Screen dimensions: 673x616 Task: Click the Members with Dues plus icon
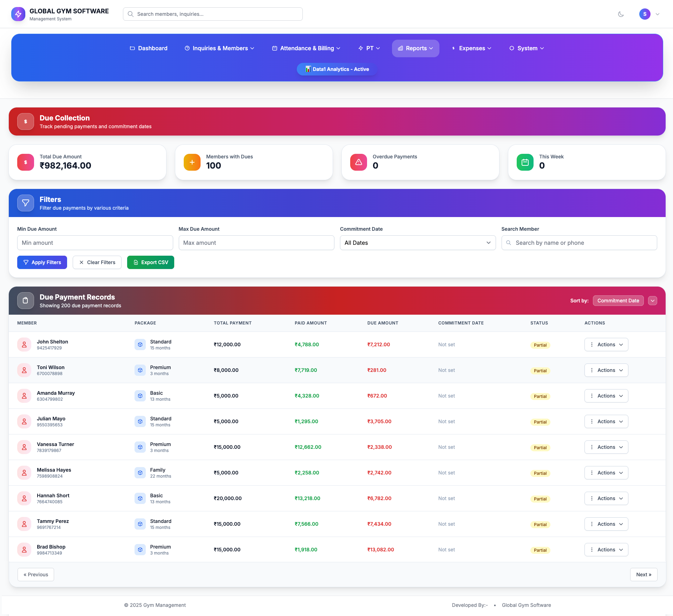(x=192, y=162)
